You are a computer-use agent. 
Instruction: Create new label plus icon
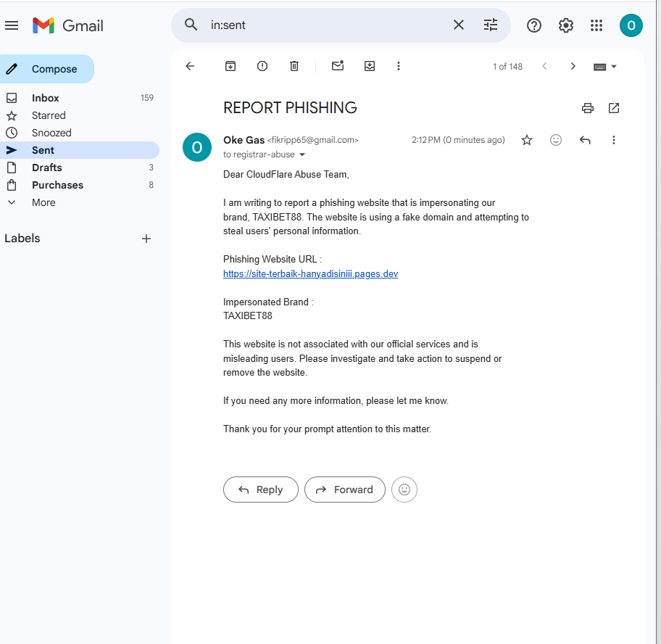click(146, 239)
